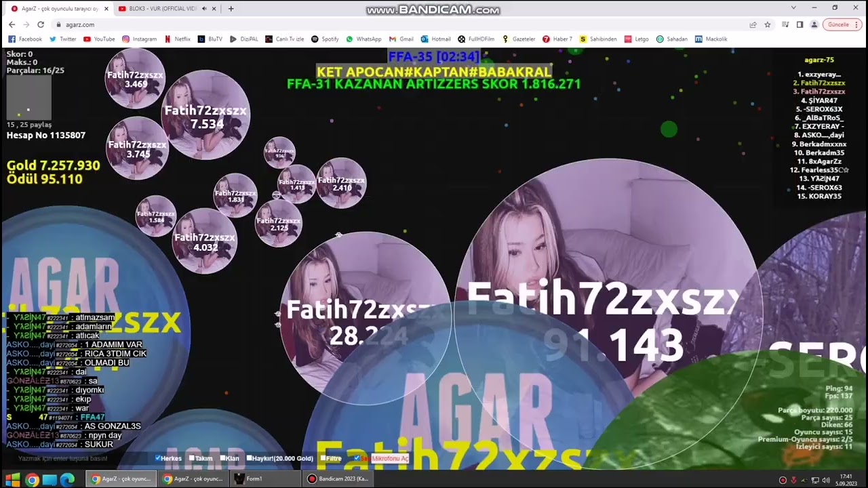Click the Güncelle update button

[x=842, y=24]
